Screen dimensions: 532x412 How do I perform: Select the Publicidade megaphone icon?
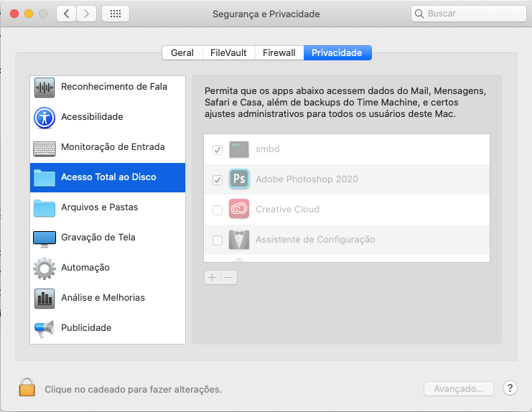[45, 328]
